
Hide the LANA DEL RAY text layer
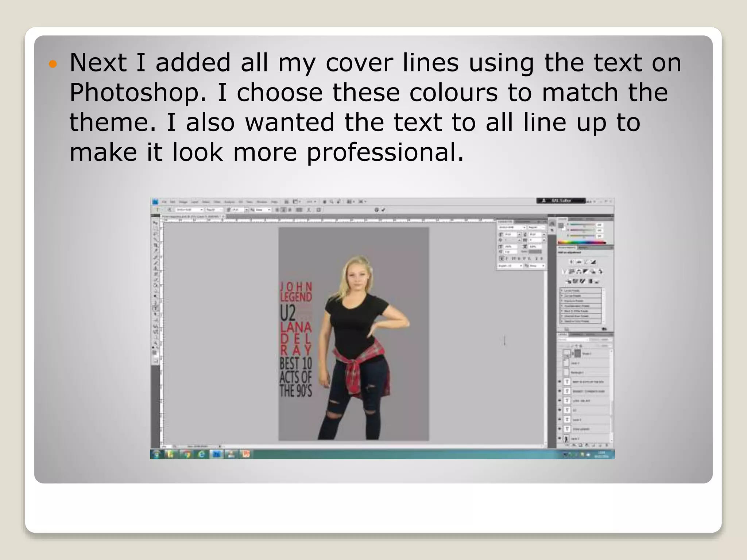[560, 401]
